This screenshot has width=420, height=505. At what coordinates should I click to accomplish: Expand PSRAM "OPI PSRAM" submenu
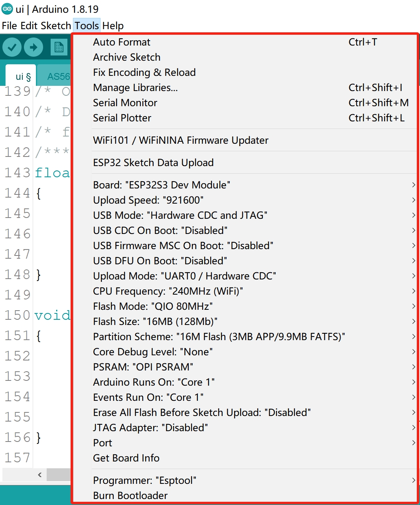click(245, 367)
